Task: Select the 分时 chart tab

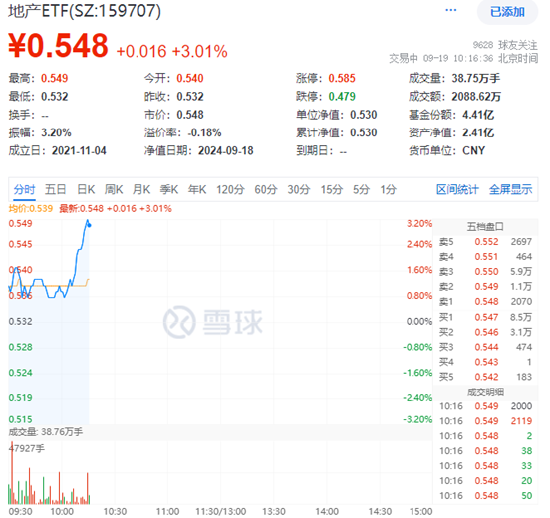Action: [x=24, y=190]
